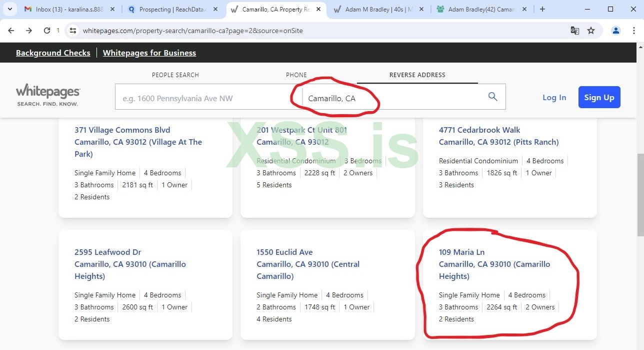
Task: Click '1826 sq ft' in Cedarbrook card
Action: point(502,173)
